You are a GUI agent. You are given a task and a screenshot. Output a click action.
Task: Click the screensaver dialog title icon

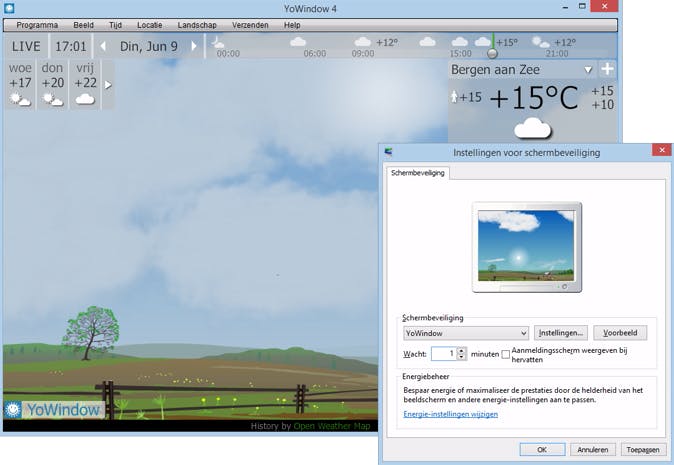pos(389,152)
